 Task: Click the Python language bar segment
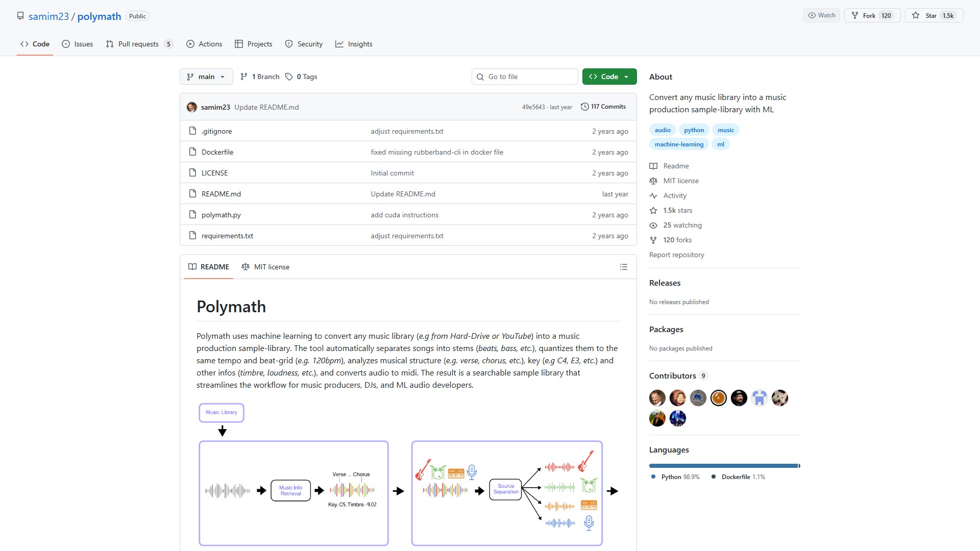click(x=723, y=466)
